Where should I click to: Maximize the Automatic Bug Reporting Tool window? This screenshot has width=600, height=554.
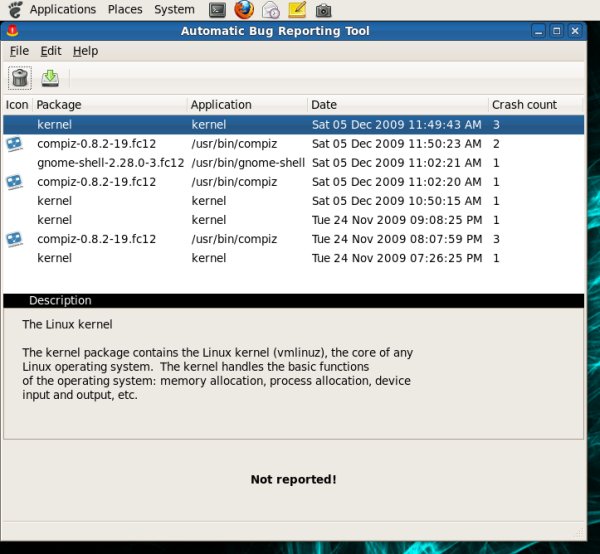click(x=557, y=31)
